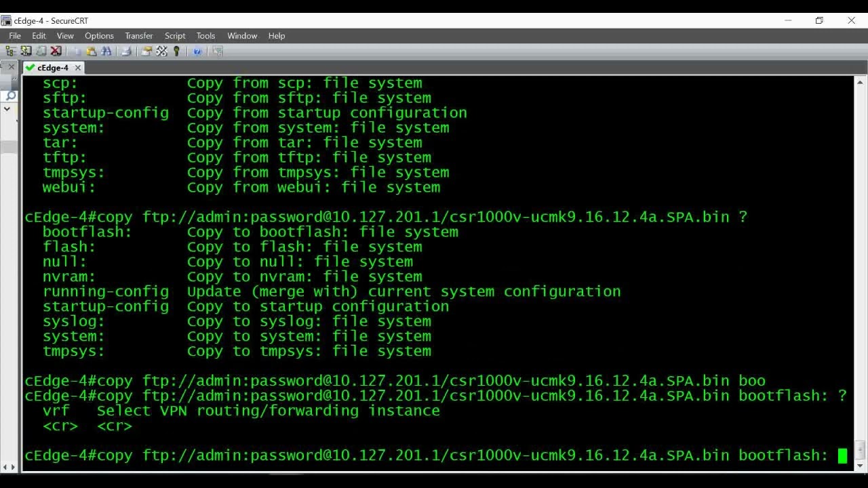Image resolution: width=868 pixels, height=488 pixels.
Task: Click 'Copy from tmpsys: file system' text
Action: [318, 173]
